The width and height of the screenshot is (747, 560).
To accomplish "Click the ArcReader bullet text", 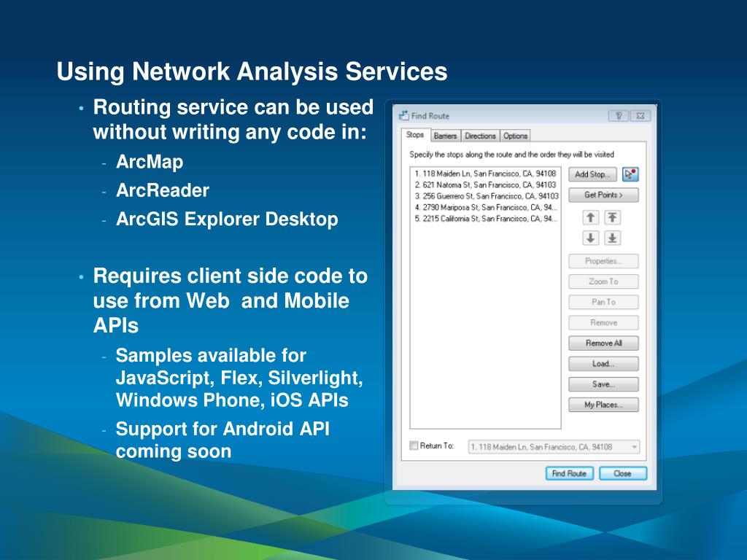I will coord(163,190).
